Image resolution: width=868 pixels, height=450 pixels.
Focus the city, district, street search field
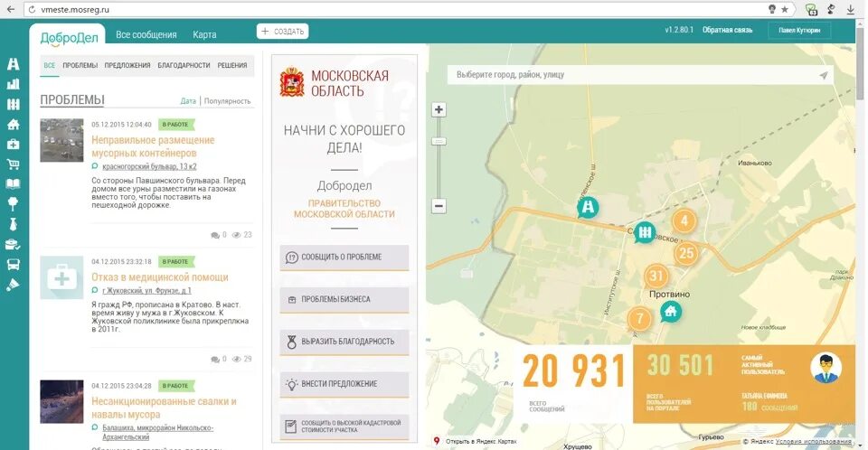point(640,75)
